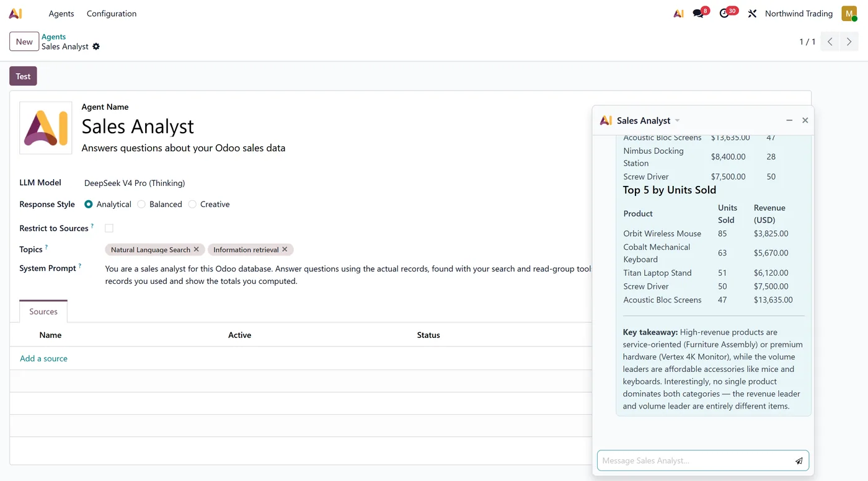This screenshot has height=481, width=868.
Task: Click the System Prompt text area
Action: coord(347,275)
